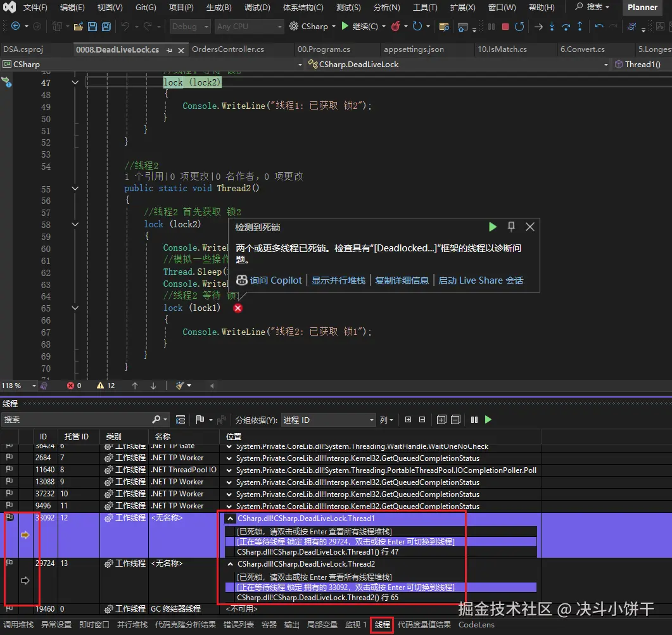Collapse the Thread2 method fold at line 55

tap(75, 188)
